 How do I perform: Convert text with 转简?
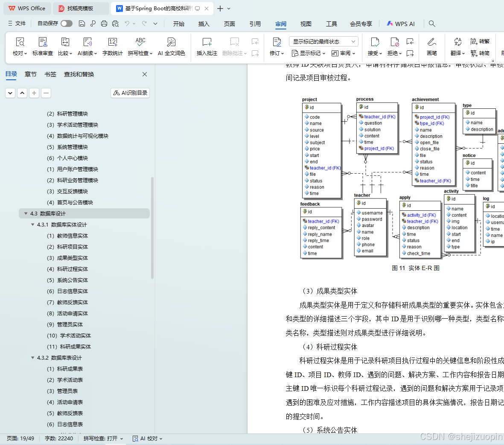point(480,53)
